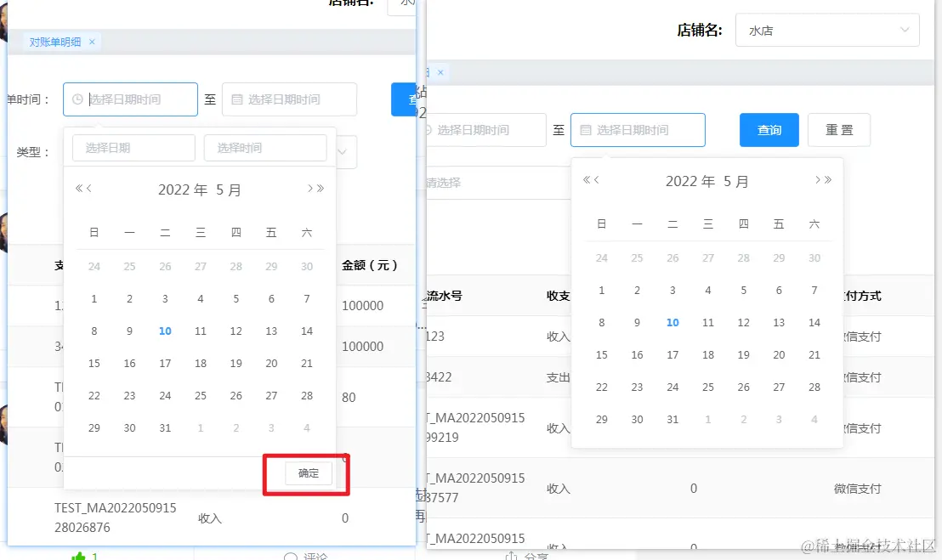Select day 26 in right calendar
This screenshot has width=942, height=560.
pyautogui.click(x=744, y=387)
